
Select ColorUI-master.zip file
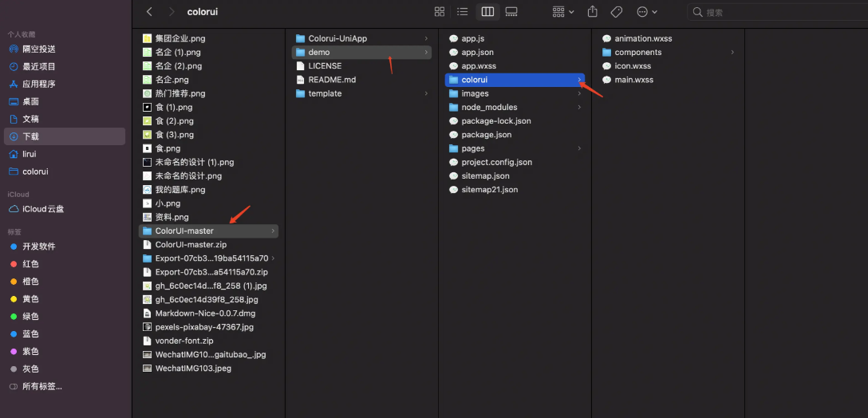pos(208,245)
